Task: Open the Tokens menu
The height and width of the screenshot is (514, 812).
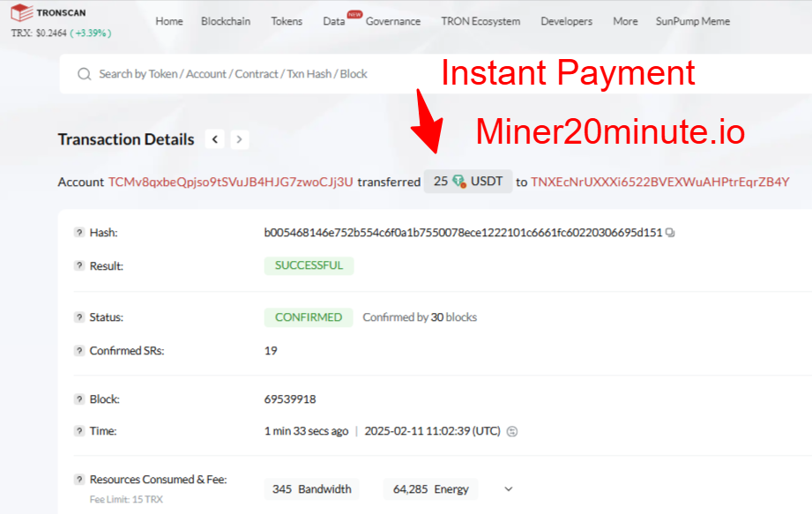Action: 287,21
